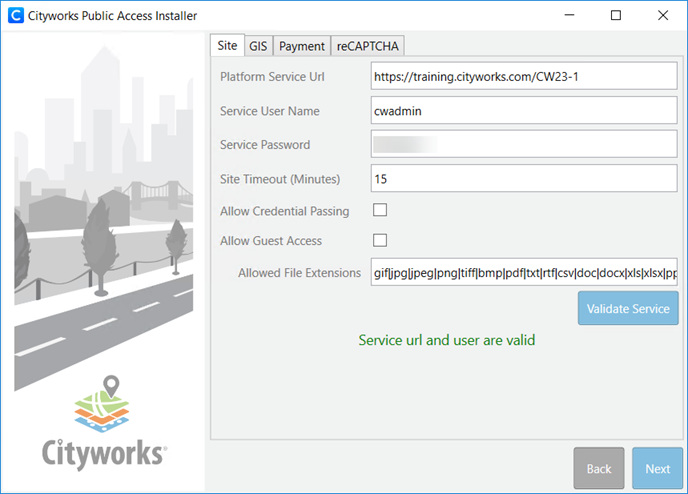
Task: Click the Service Password field
Action: click(523, 145)
